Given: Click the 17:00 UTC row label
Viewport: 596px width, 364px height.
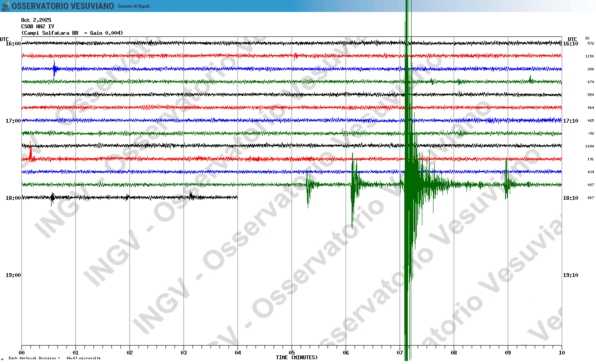Looking at the screenshot, I should [x=14, y=120].
